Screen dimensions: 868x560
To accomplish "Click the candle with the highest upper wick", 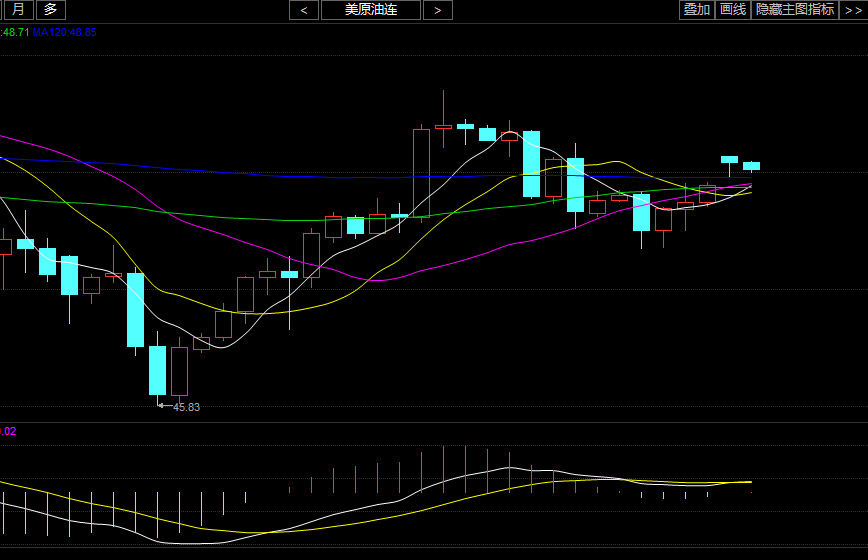I will pos(443,126).
